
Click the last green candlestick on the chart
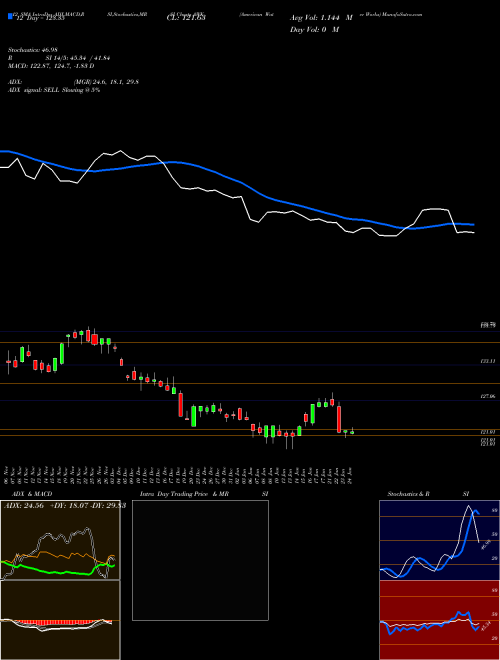pyautogui.click(x=352, y=431)
